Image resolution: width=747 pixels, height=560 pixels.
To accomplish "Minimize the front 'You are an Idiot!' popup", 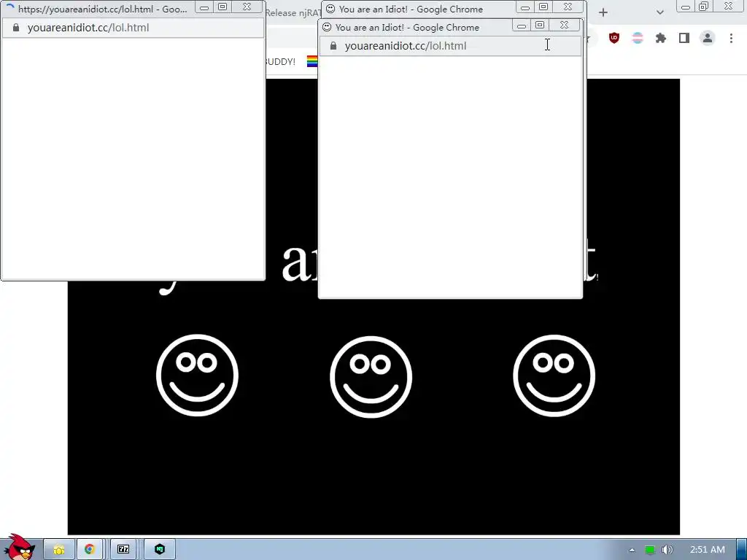I will tap(522, 25).
